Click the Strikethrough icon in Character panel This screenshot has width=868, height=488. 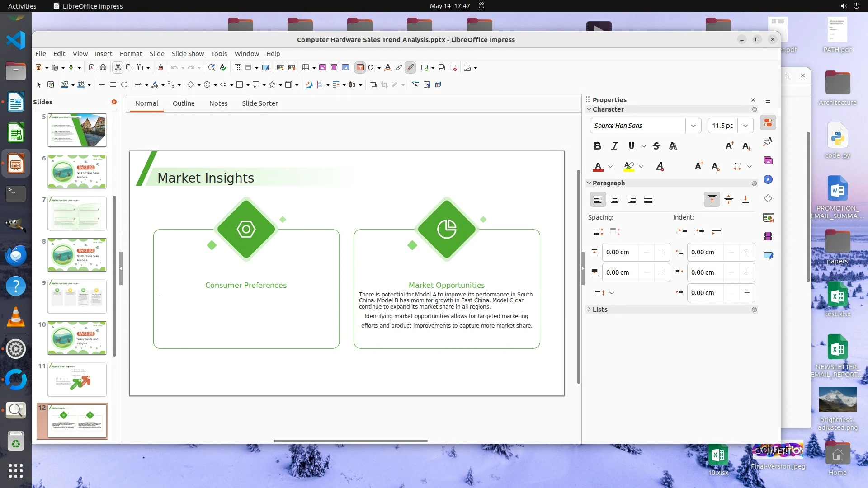click(656, 146)
